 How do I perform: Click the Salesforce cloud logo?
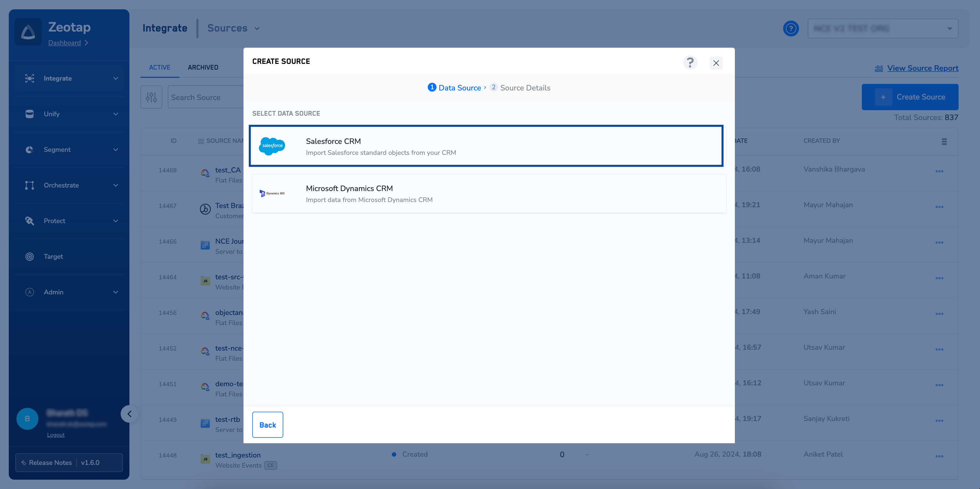pos(272,146)
